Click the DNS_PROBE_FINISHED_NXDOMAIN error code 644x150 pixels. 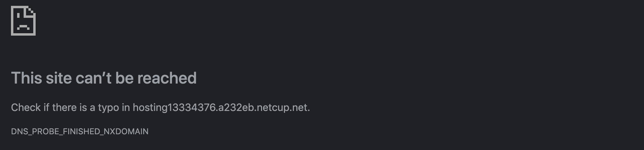click(x=80, y=132)
